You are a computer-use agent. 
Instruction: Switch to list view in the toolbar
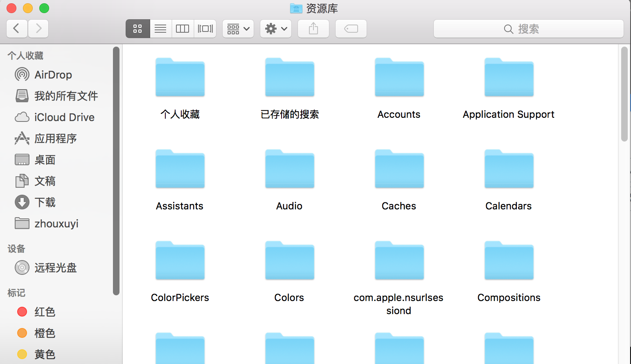coord(160,29)
